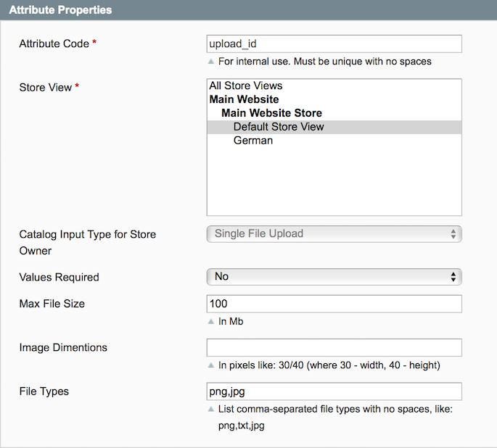
Task: Click the Attribute Properties section header
Action: click(x=60, y=10)
